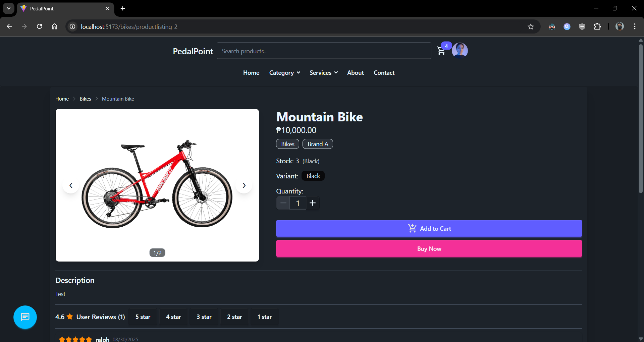Click the red mountain bike product image
Image resolution: width=644 pixels, height=342 pixels.
pos(157,185)
